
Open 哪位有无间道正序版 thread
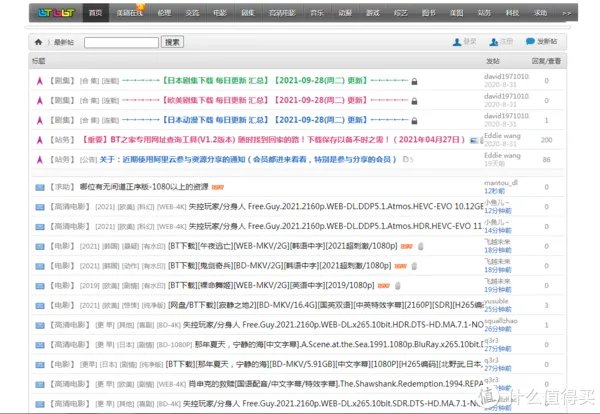(144, 187)
